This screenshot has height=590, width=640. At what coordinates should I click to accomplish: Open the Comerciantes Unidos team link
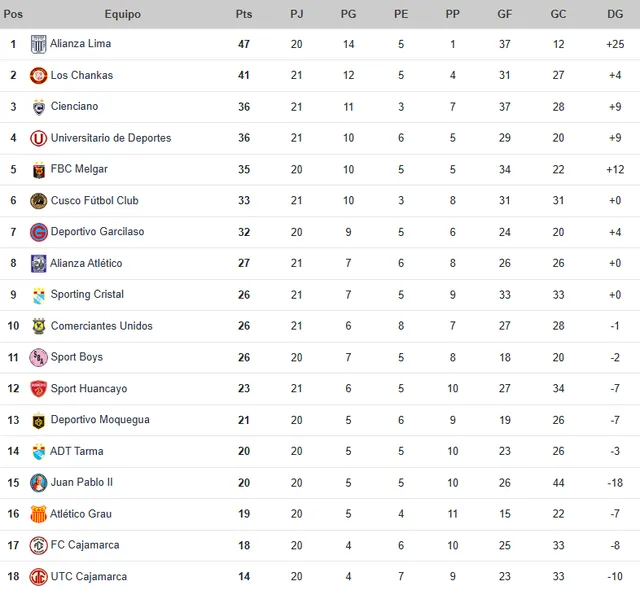point(101,326)
